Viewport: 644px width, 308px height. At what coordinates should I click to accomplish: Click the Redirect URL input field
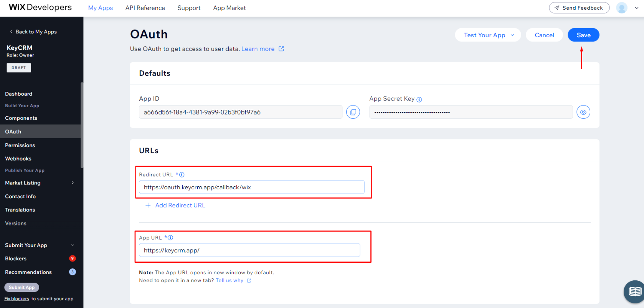(x=252, y=187)
